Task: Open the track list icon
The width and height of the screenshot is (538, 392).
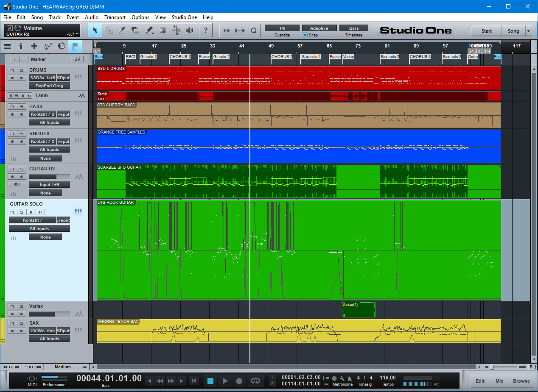Action: pos(7,46)
